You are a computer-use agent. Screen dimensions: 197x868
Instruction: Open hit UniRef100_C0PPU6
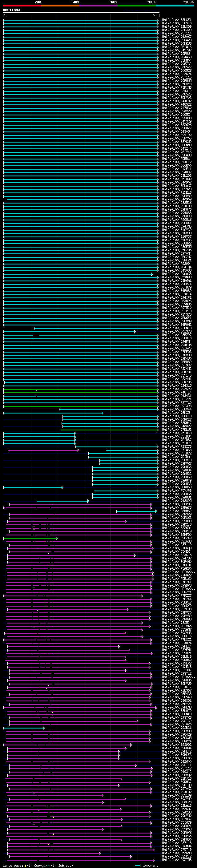click(177, 504)
